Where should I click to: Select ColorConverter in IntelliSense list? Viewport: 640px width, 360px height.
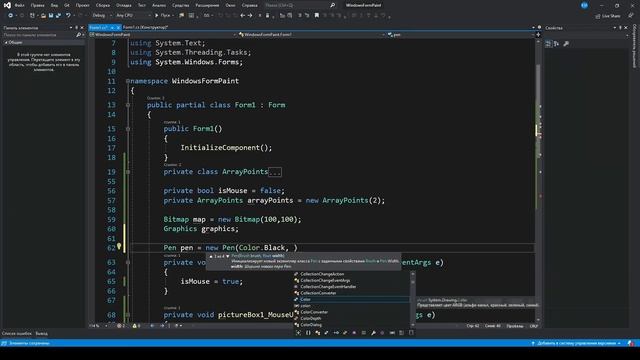click(x=314, y=312)
